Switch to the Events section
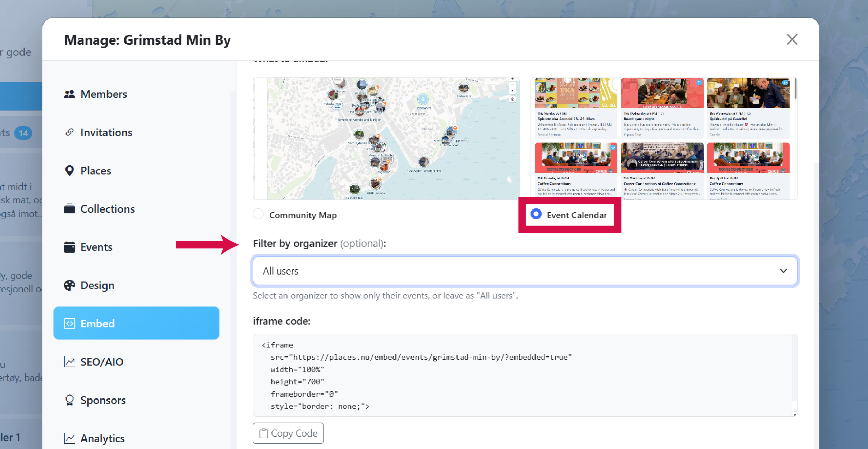The image size is (868, 449). click(x=136, y=247)
